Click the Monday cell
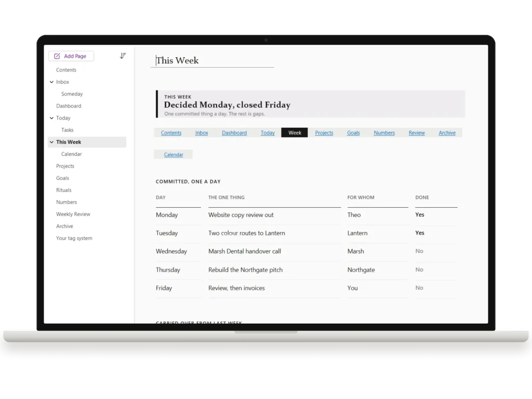The image size is (532, 399). coord(167,215)
